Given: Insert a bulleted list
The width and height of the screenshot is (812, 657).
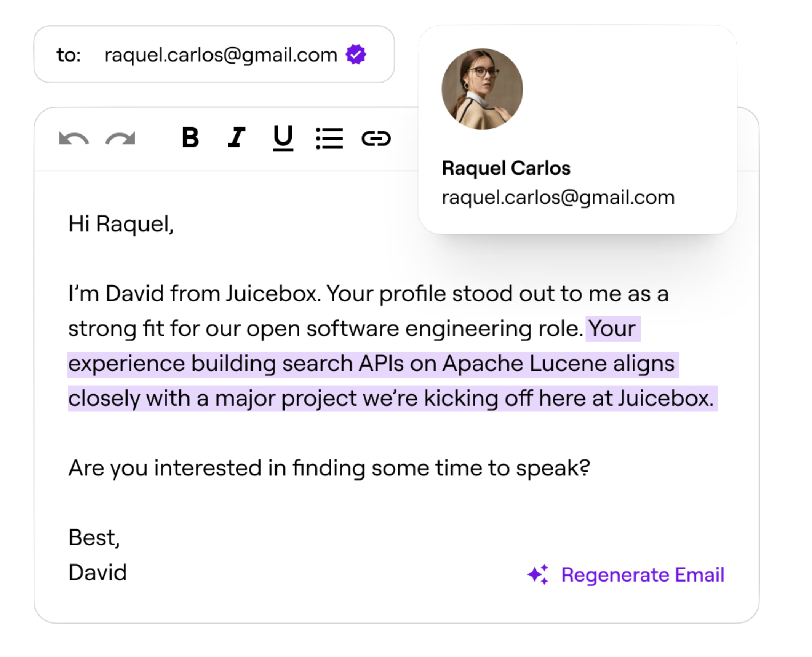Looking at the screenshot, I should (329, 138).
